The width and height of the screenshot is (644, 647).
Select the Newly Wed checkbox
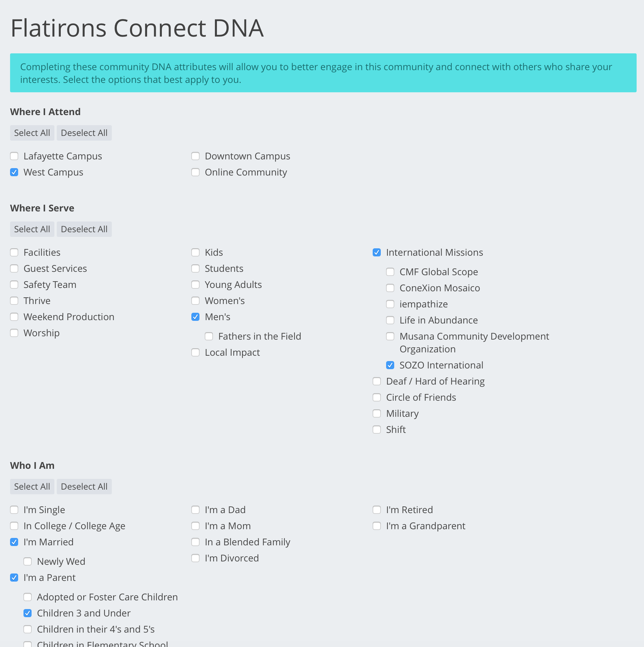coord(28,561)
